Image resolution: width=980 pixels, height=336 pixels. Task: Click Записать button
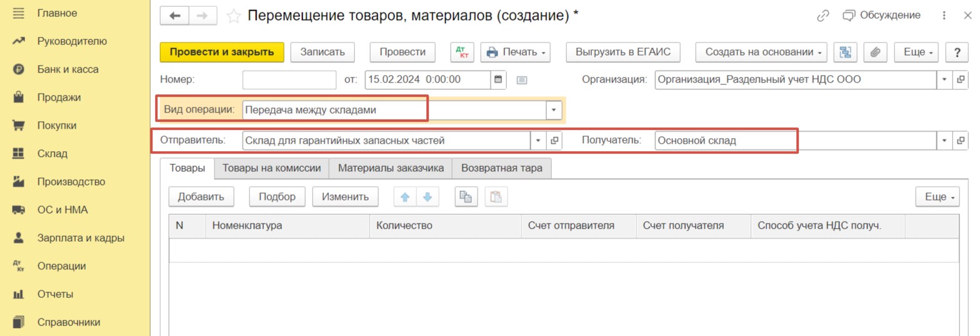[322, 52]
